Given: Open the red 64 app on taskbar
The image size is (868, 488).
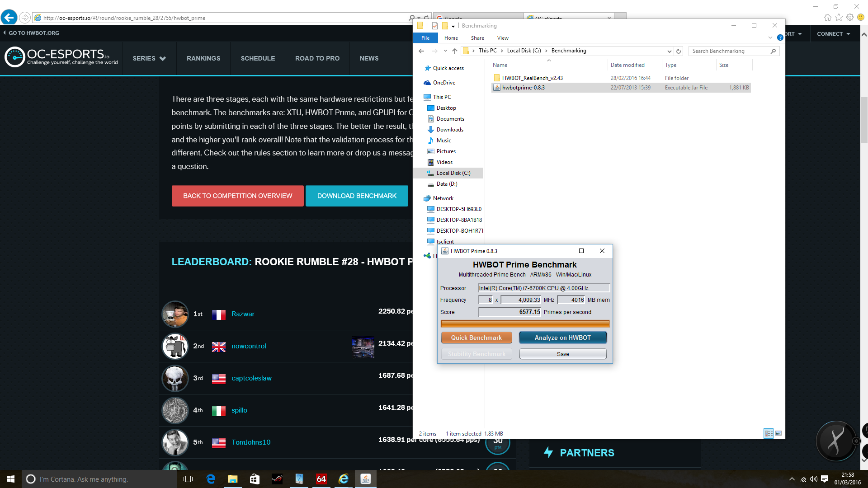Looking at the screenshot, I should [x=321, y=479].
